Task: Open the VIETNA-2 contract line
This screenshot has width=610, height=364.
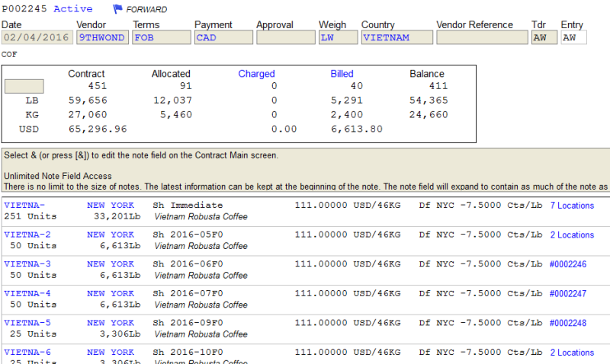Action: click(x=27, y=235)
